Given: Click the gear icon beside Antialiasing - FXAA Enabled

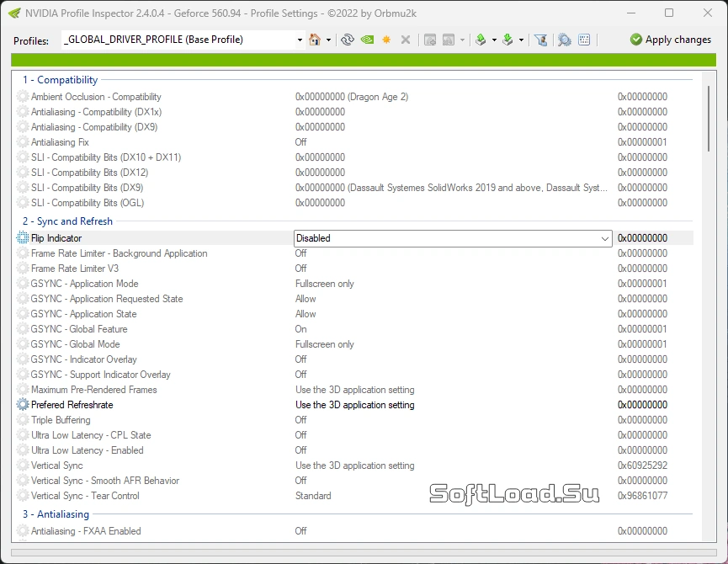Looking at the screenshot, I should pos(23,531).
